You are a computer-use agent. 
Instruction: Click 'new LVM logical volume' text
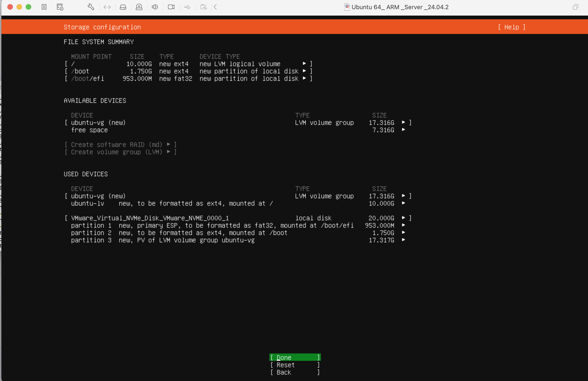click(240, 64)
